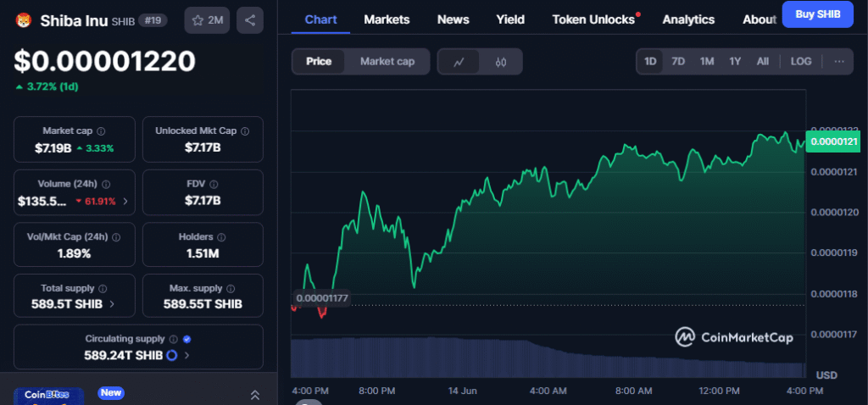Set chart range to 1Y

coord(735,61)
